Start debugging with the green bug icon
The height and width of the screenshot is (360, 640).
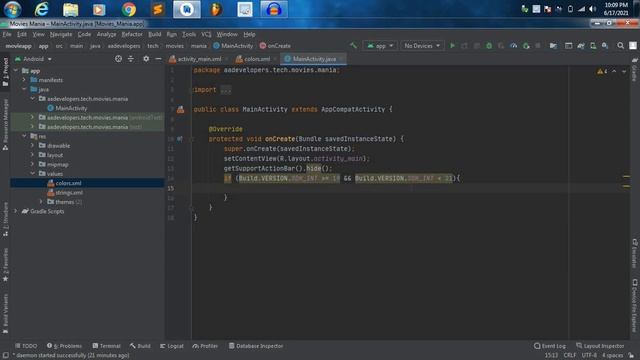tap(489, 46)
